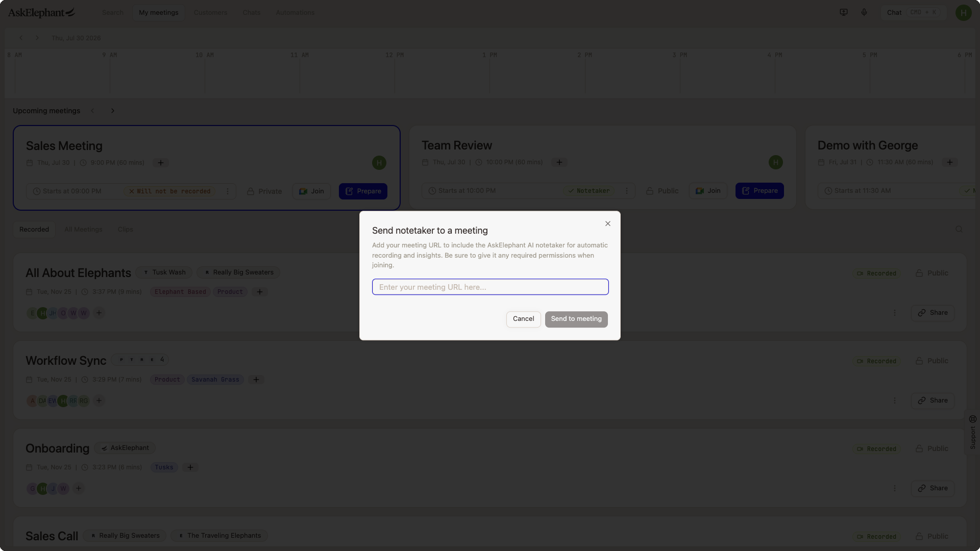Go to next day in calendar
The height and width of the screenshot is (551, 980).
pos(37,38)
